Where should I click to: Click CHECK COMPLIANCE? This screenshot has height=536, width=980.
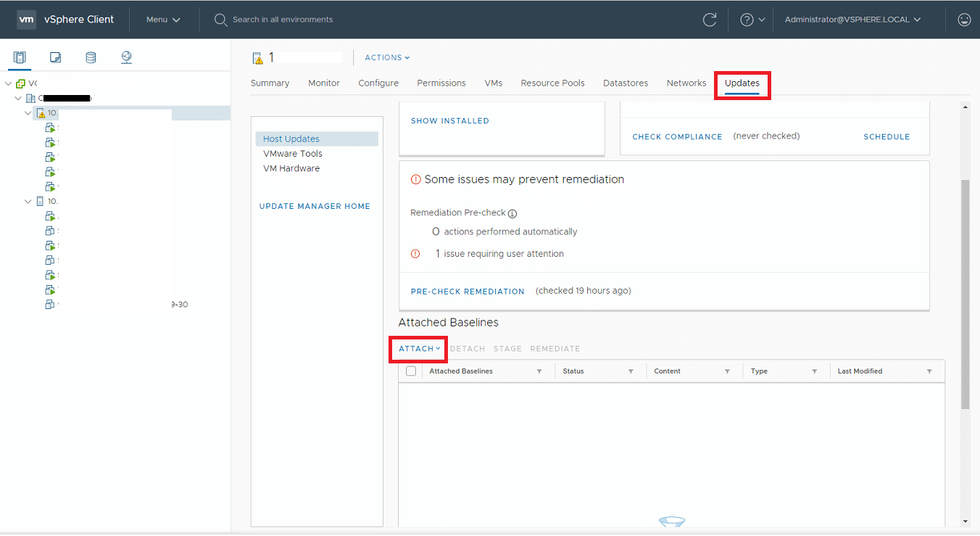pyautogui.click(x=677, y=136)
